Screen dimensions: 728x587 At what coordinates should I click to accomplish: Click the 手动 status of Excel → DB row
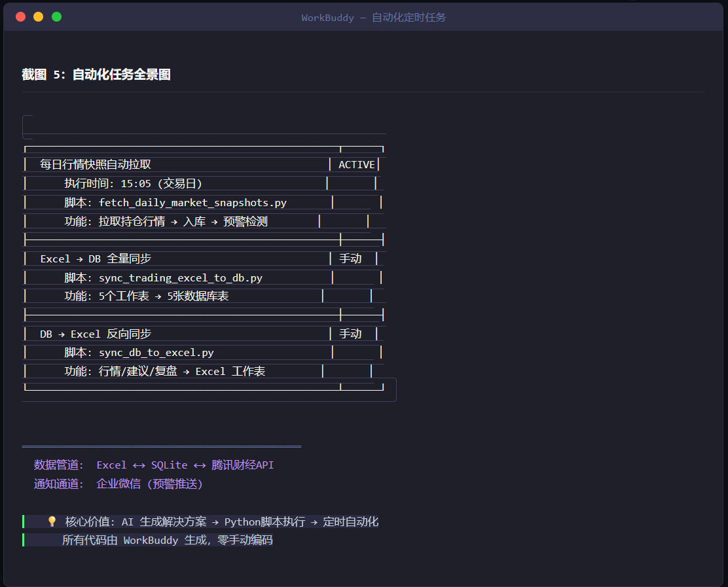tap(350, 258)
